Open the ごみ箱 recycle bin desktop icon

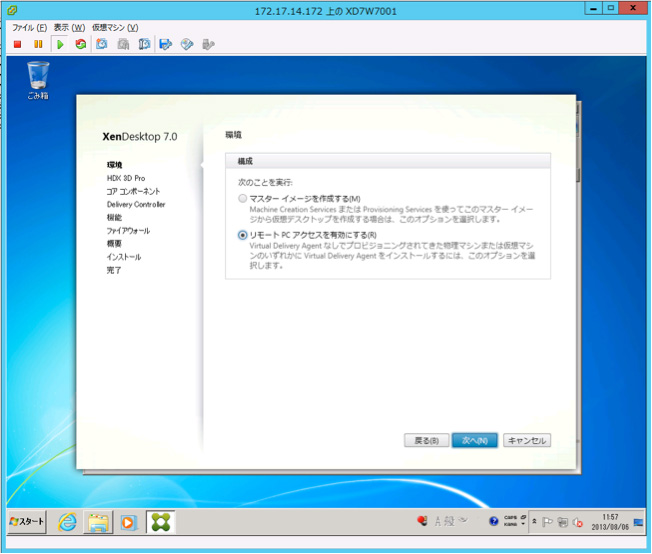[38, 80]
